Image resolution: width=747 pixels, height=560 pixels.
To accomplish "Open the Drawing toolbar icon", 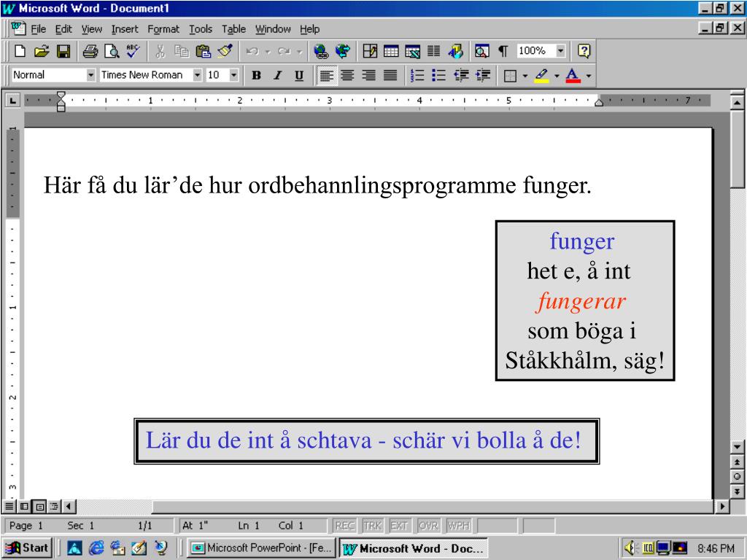I will [x=455, y=50].
